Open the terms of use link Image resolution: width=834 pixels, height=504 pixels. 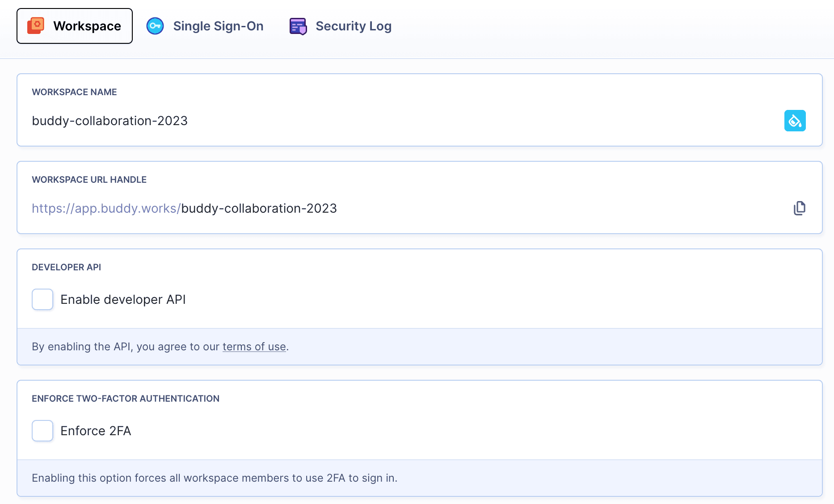[x=254, y=346]
